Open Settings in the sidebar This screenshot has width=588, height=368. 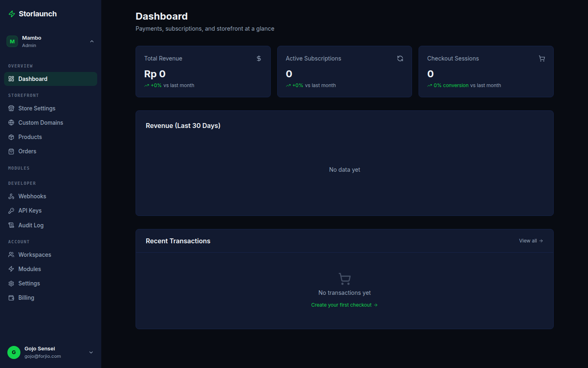coord(51,283)
